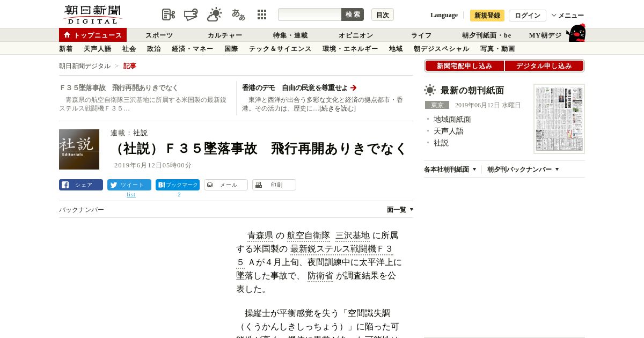Open テック&サイエンス section
The height and width of the screenshot is (338, 644).
(x=280, y=49)
